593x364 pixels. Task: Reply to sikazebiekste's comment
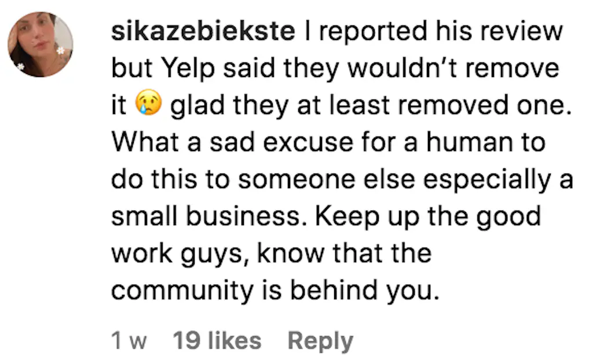[x=320, y=341]
